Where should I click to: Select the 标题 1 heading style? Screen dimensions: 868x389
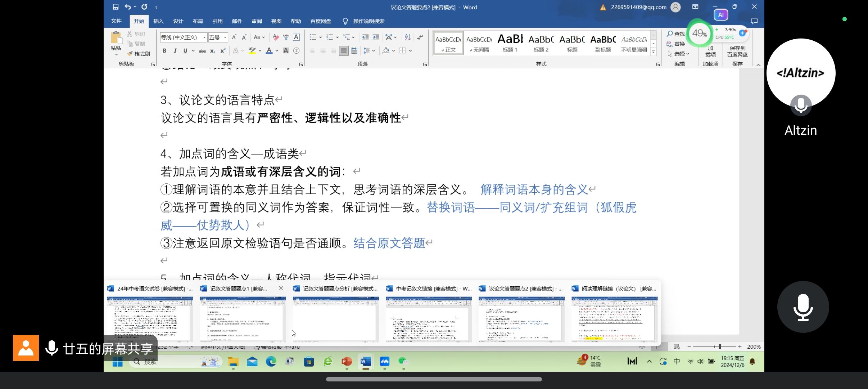tap(510, 43)
